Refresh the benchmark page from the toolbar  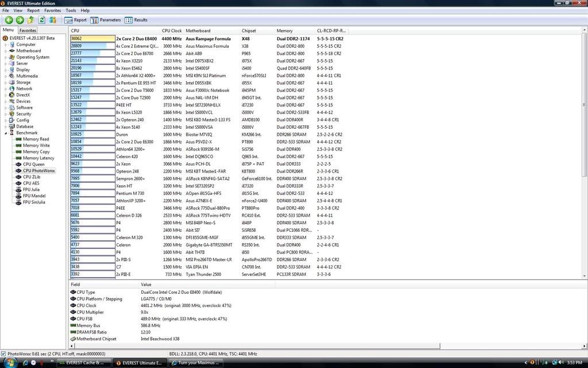[x=41, y=20]
